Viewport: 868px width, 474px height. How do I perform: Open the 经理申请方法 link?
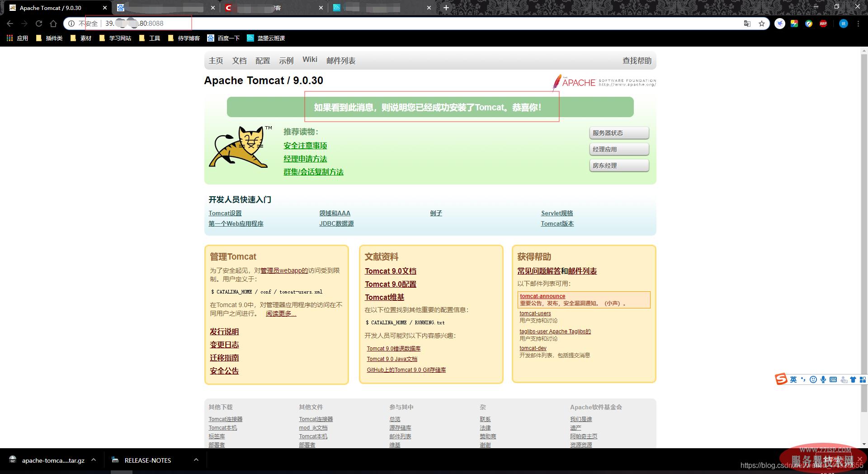pos(305,159)
